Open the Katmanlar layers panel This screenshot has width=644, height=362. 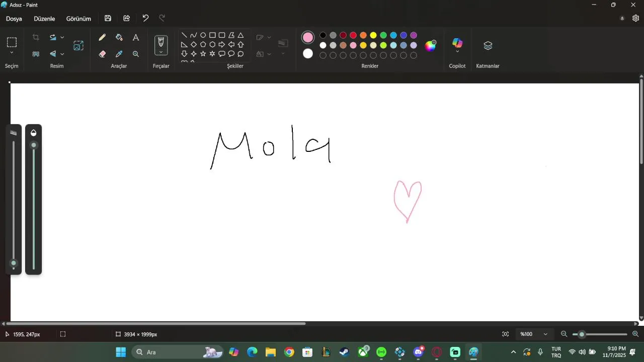tap(488, 46)
